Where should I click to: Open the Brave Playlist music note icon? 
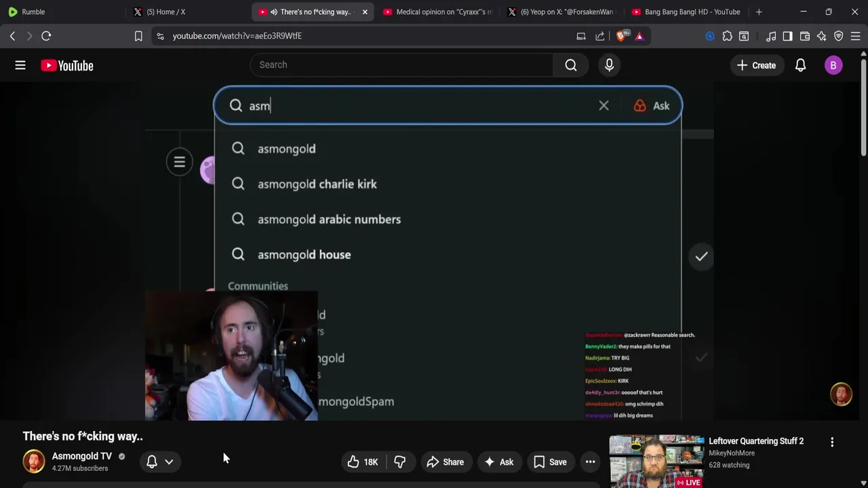pos(771,36)
